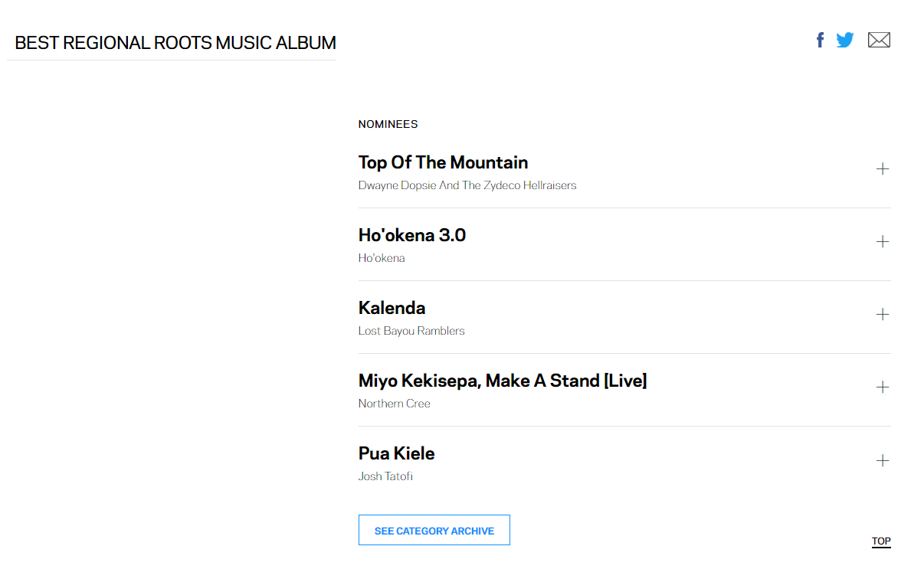
Task: Share category via Twitter icon
Action: pyautogui.click(x=845, y=40)
